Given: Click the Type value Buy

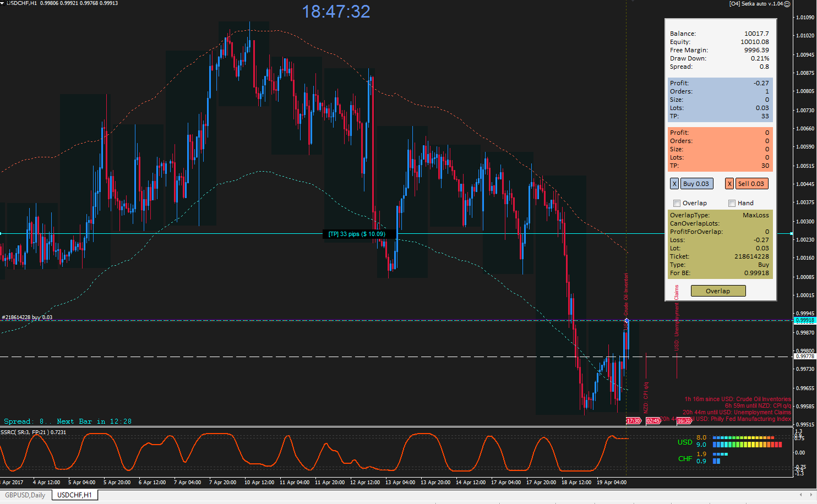Looking at the screenshot, I should 764,265.
